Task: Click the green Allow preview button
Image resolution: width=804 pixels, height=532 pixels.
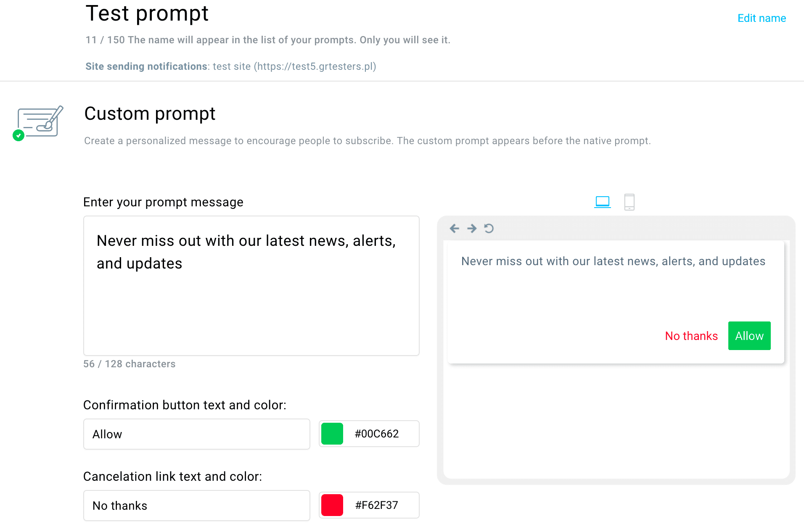Action: click(x=749, y=336)
